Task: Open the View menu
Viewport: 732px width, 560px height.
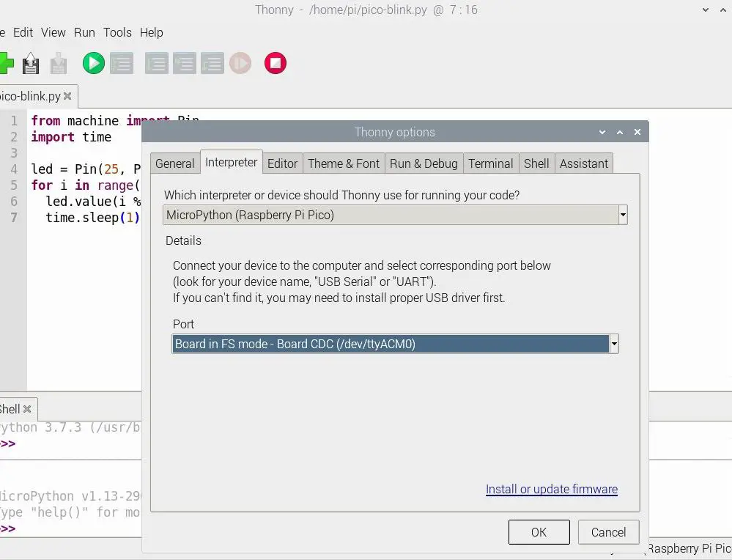Action: click(x=53, y=32)
